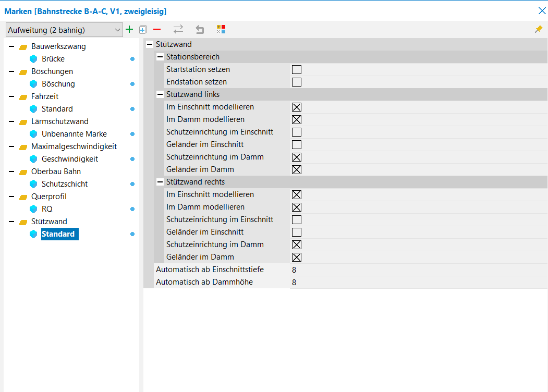
Task: Click the swap arrows toolbar icon
Action: (x=178, y=30)
